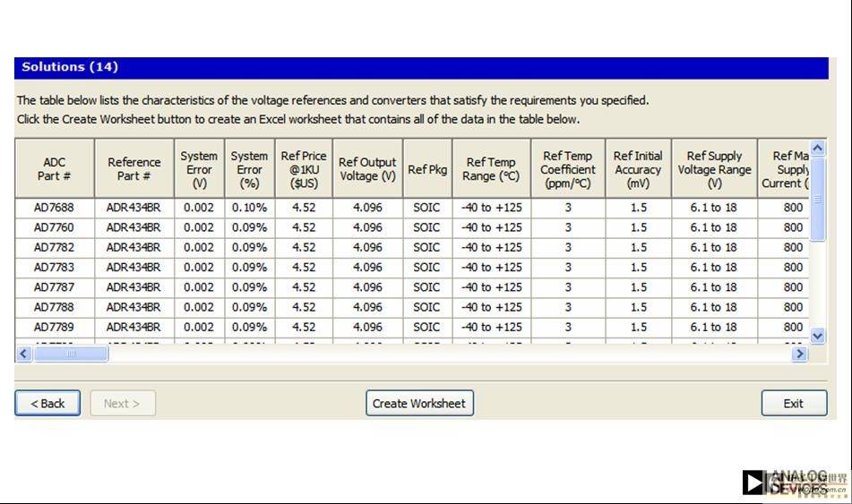
Task: Click the vertical scrollbar thumb
Action: click(x=818, y=199)
